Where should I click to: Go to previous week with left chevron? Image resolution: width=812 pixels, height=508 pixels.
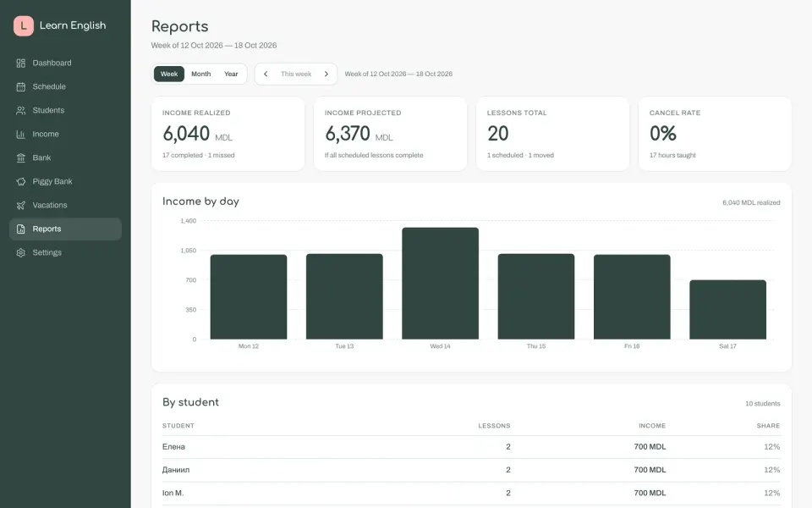[x=266, y=75]
